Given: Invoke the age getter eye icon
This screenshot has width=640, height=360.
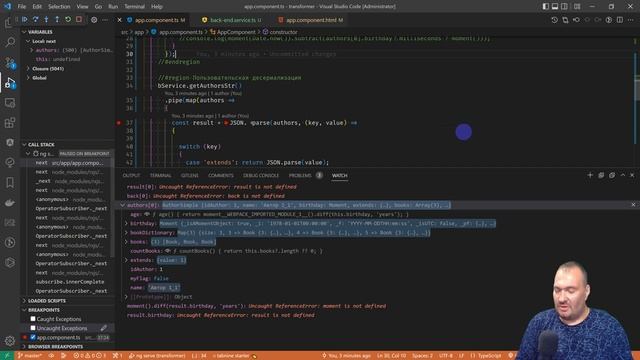Looking at the screenshot, I should click(x=147, y=214).
